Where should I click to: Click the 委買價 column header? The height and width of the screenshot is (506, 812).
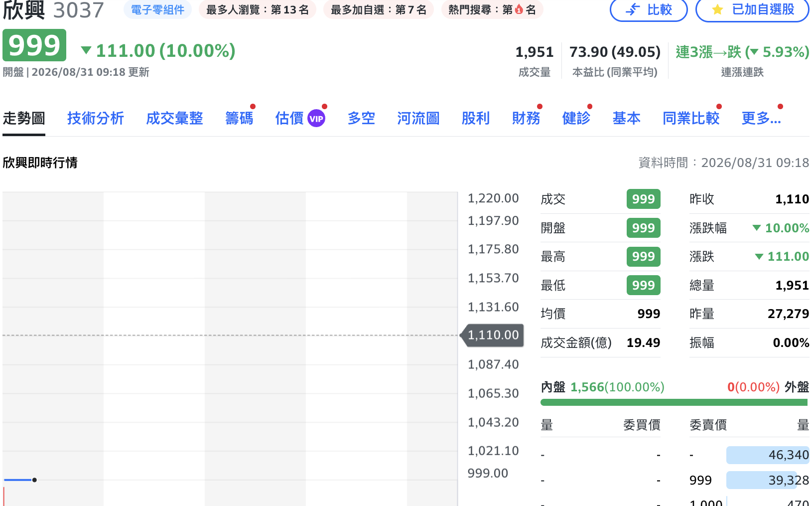[x=642, y=425]
